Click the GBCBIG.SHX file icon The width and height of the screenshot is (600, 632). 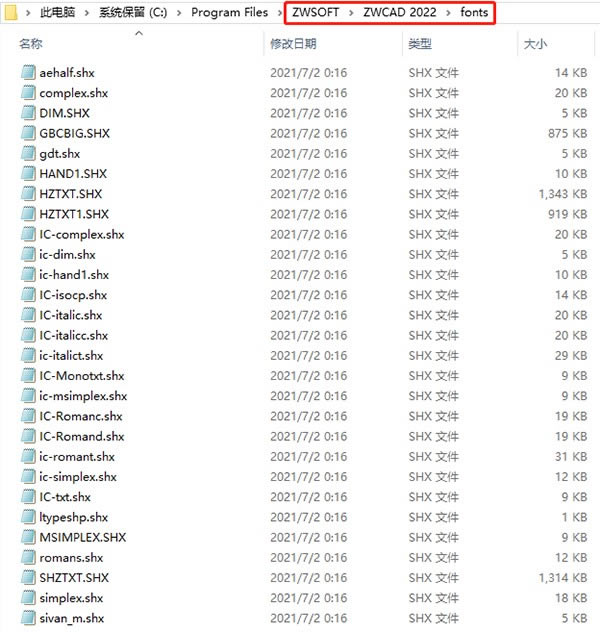click(x=28, y=133)
